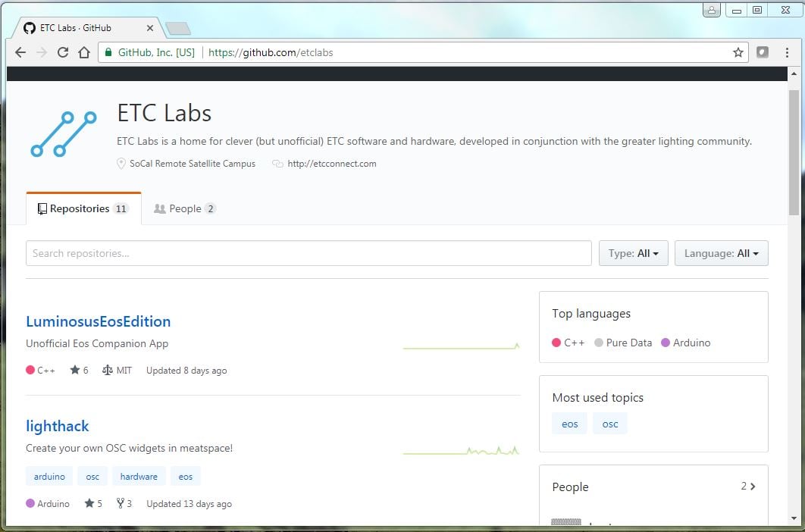Click the eos tag in Most used topics
805x532 pixels.
(569, 424)
